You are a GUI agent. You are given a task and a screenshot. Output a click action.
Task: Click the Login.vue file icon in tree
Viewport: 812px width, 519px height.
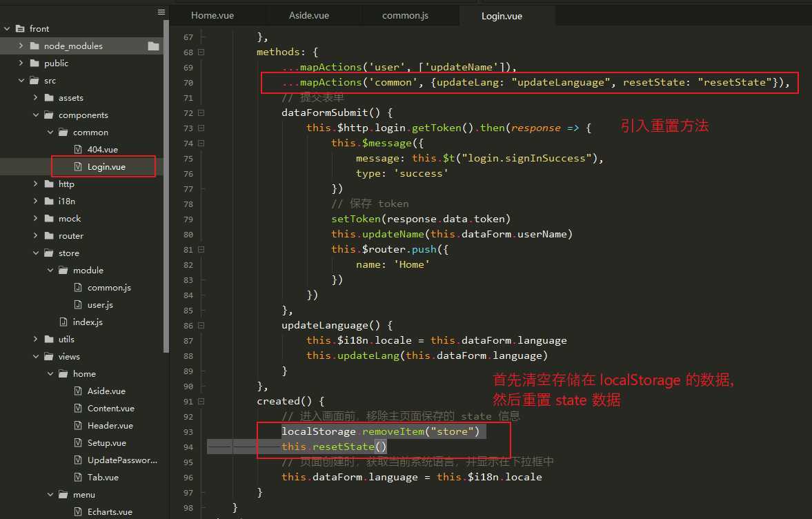click(x=78, y=167)
